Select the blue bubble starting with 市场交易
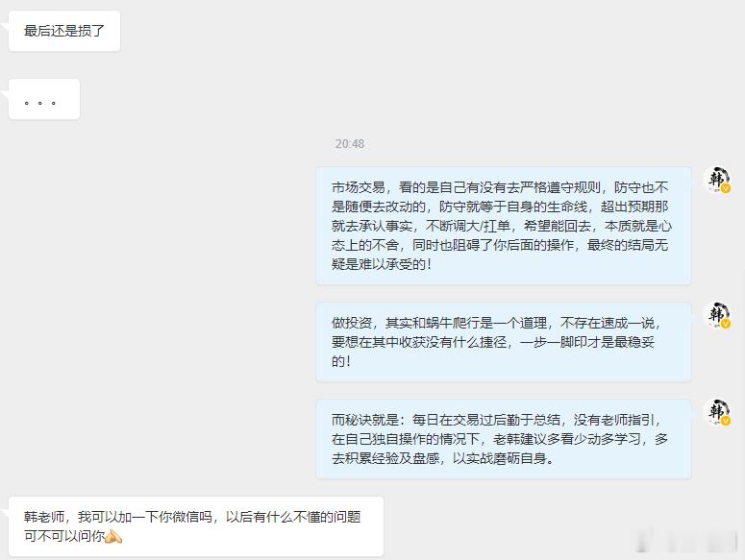This screenshot has height=560, width=745. [x=504, y=226]
